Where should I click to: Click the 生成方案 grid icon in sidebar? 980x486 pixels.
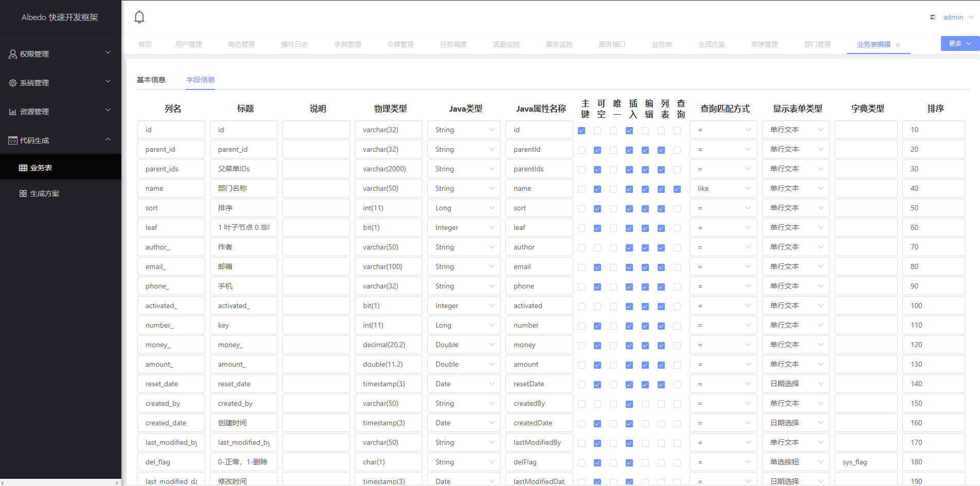click(23, 193)
